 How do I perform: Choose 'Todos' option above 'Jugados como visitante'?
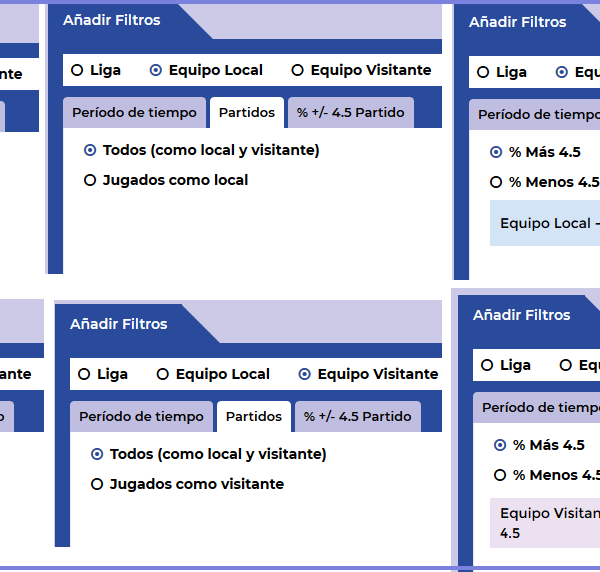pyautogui.click(x=97, y=455)
